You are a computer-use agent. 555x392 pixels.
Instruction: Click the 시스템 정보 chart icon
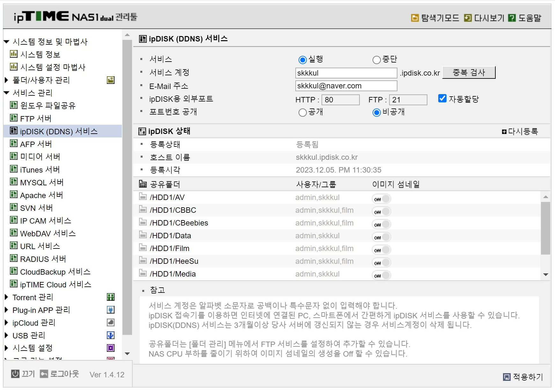tap(14, 54)
